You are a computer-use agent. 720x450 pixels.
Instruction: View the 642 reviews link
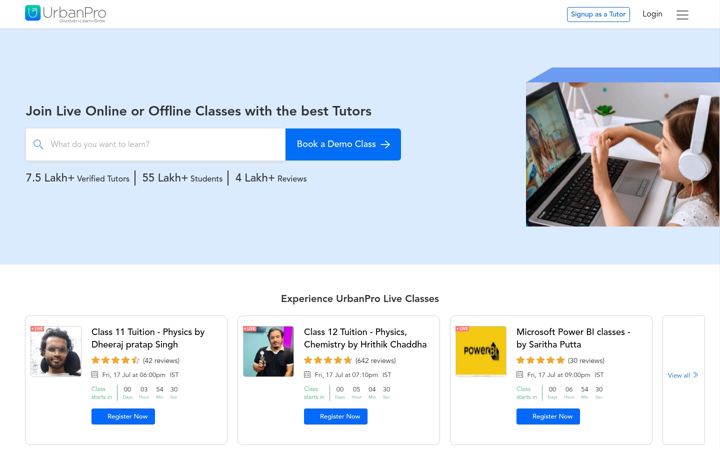pyautogui.click(x=376, y=360)
